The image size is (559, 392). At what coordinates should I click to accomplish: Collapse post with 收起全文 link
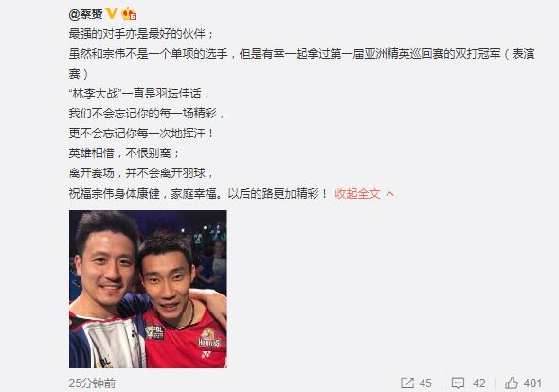click(x=357, y=194)
